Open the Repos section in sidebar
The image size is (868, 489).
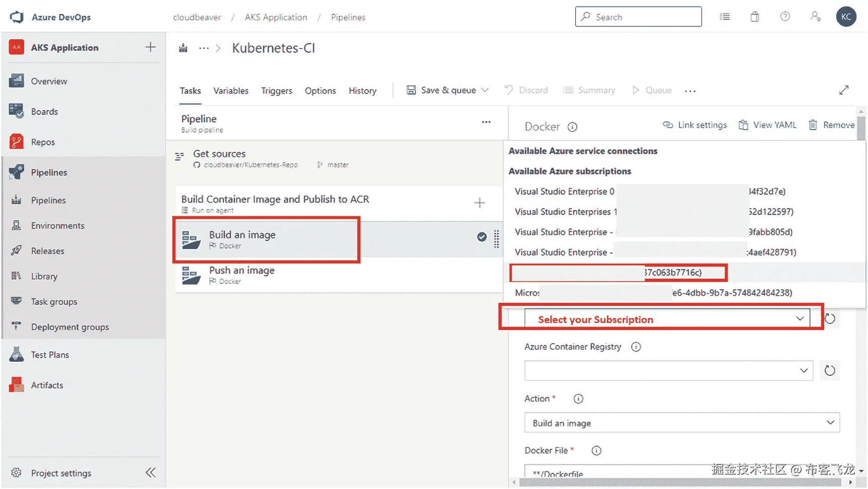[43, 142]
